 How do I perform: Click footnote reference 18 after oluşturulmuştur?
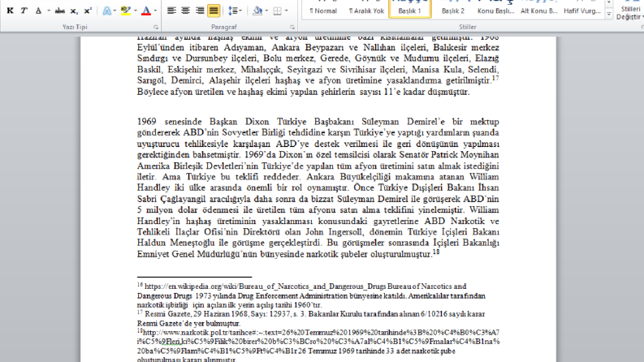436,252
